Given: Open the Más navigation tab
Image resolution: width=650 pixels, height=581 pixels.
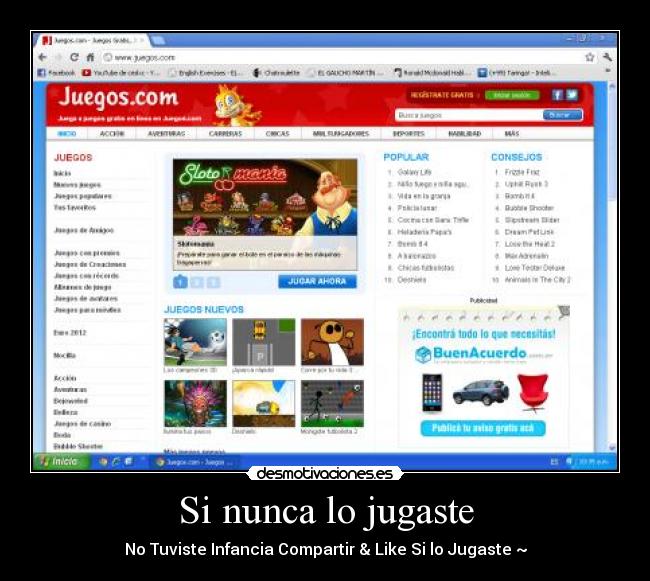Looking at the screenshot, I should click(x=512, y=133).
